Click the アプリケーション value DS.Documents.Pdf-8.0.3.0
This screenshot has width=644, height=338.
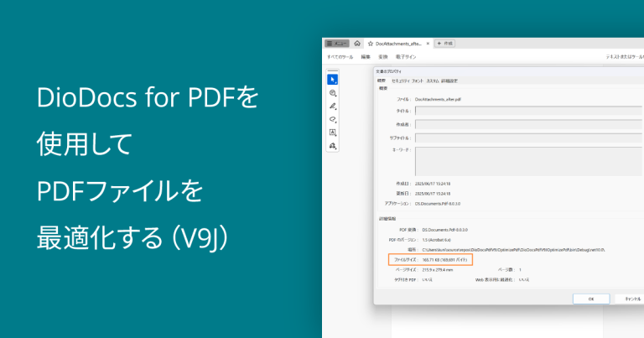point(438,204)
